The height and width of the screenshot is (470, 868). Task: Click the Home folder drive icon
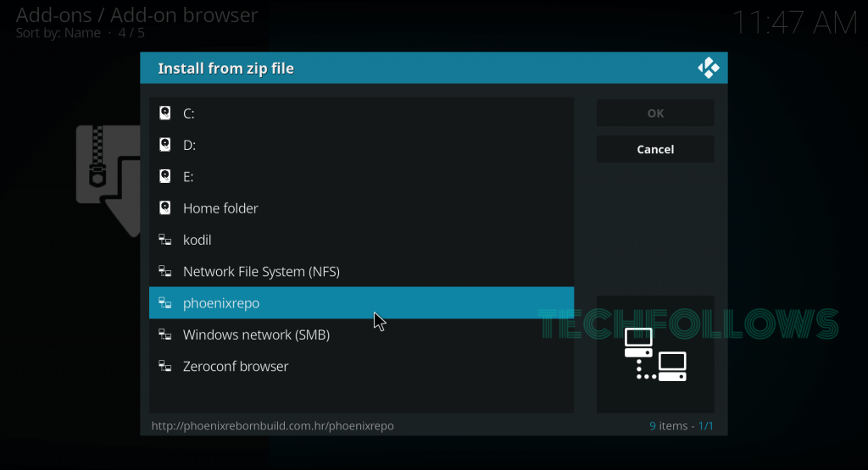pos(165,207)
